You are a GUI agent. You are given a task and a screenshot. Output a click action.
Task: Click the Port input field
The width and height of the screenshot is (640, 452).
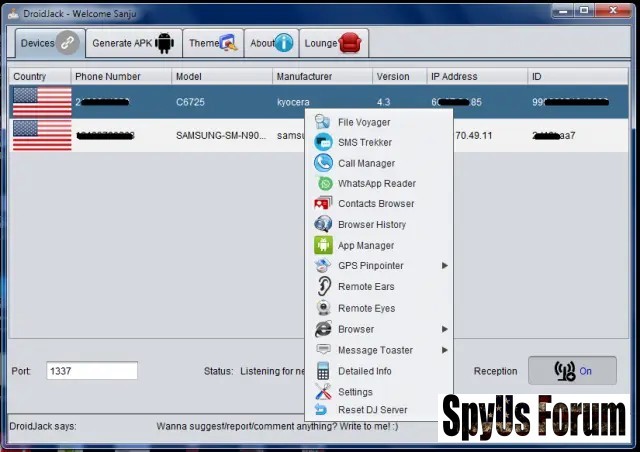point(92,371)
